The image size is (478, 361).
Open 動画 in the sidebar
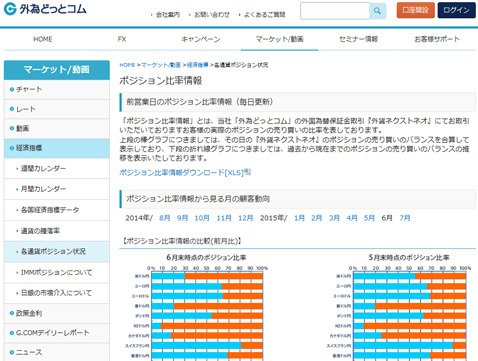pos(57,128)
